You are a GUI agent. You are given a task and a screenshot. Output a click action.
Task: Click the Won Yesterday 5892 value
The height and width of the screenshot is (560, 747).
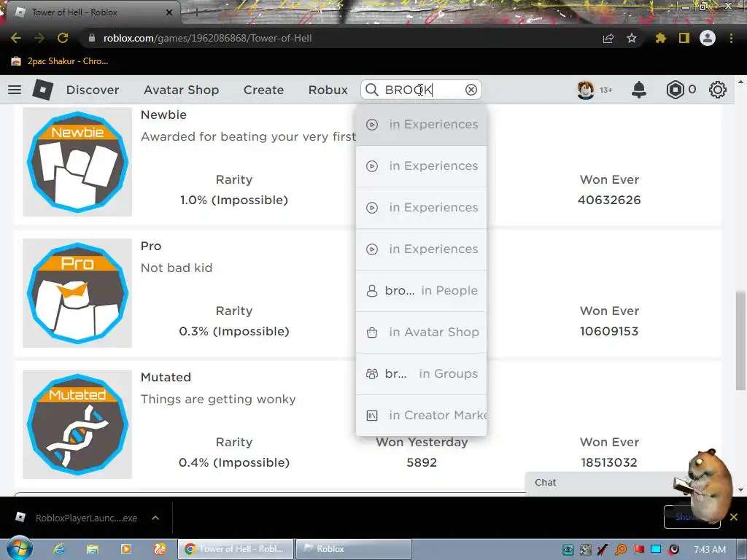(422, 462)
